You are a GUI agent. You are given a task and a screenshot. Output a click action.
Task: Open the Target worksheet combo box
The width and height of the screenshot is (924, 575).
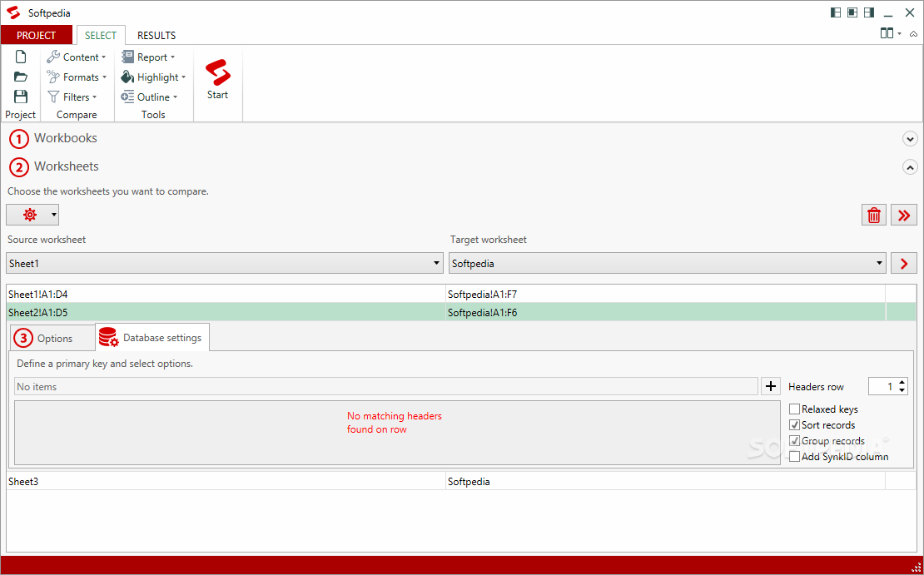667,263
